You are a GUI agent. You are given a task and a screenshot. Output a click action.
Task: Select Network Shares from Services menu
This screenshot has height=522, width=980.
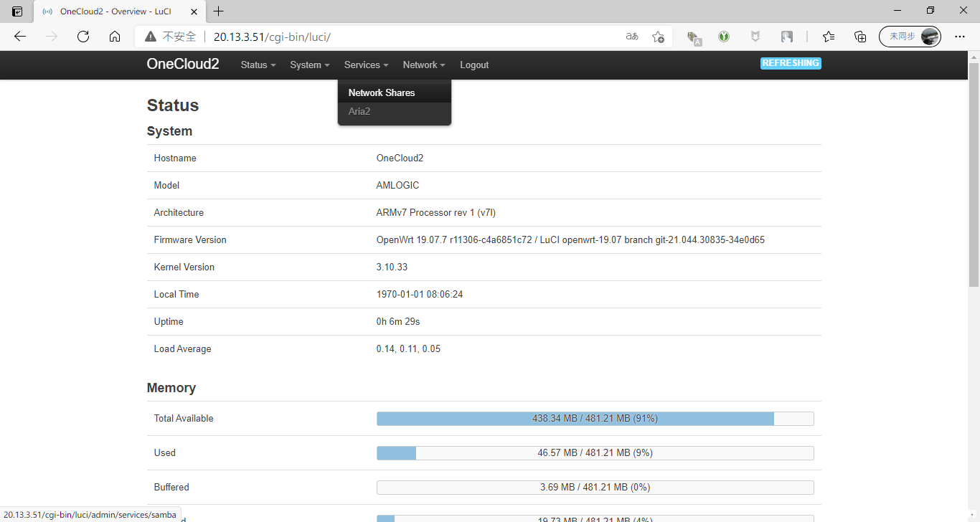coord(382,92)
